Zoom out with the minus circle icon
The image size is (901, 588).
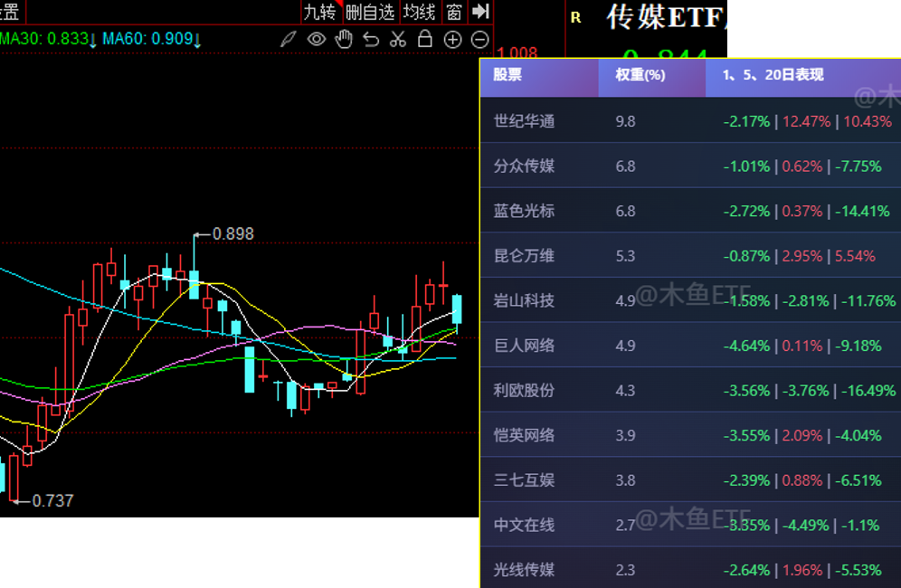[479, 40]
